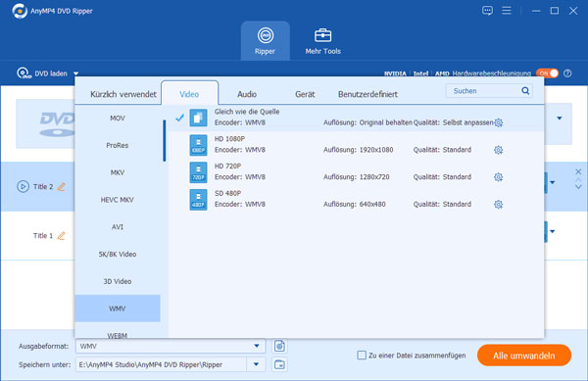The height and width of the screenshot is (381, 588).
Task: Click edit pencil icon next to Title 2
Action: 62,186
